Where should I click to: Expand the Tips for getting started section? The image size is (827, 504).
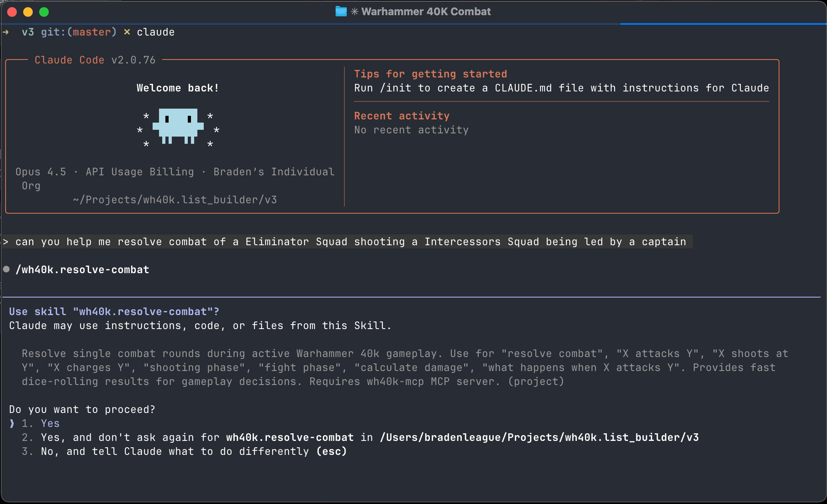431,74
